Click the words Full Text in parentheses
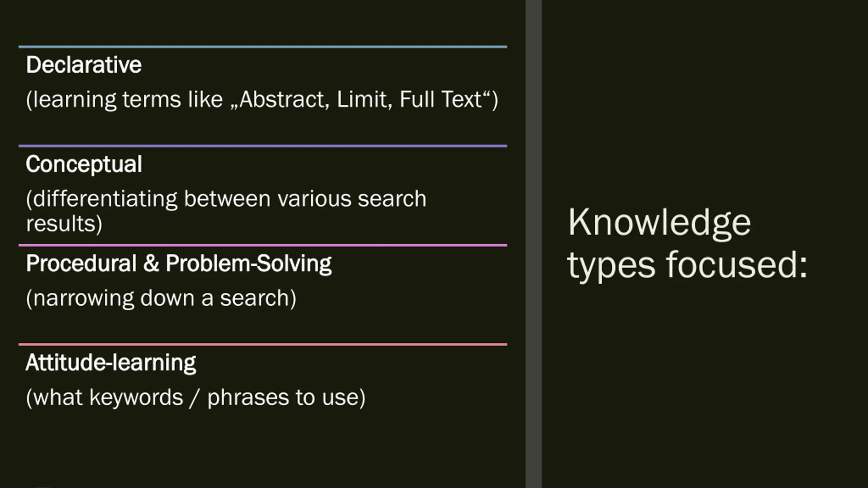Viewport: 868px width, 488px height. (440, 99)
